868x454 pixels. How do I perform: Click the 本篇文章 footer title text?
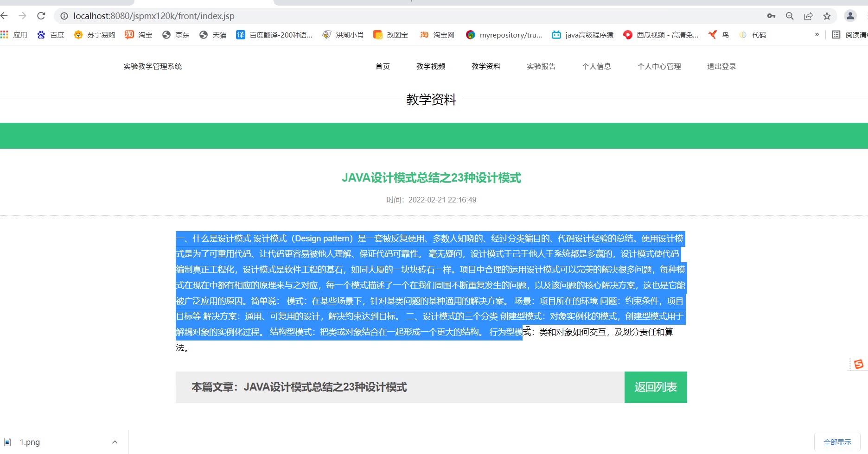(x=299, y=387)
